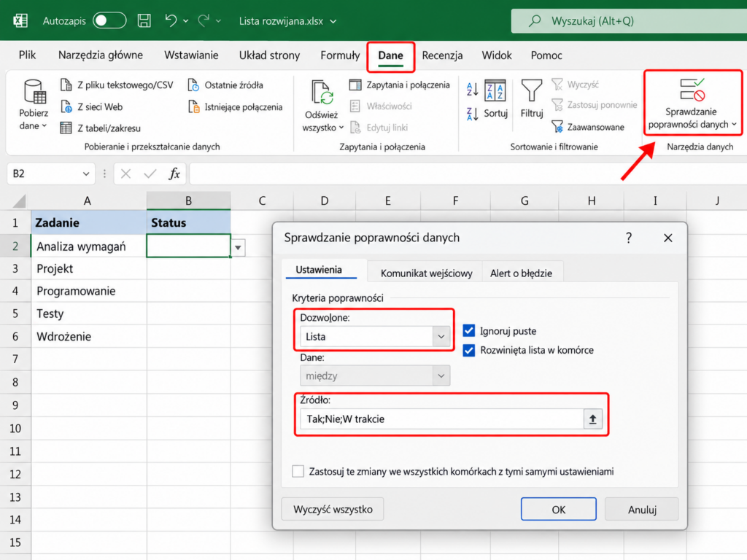Click Wyczyść wszystko button
The width and height of the screenshot is (747, 560).
point(333,509)
